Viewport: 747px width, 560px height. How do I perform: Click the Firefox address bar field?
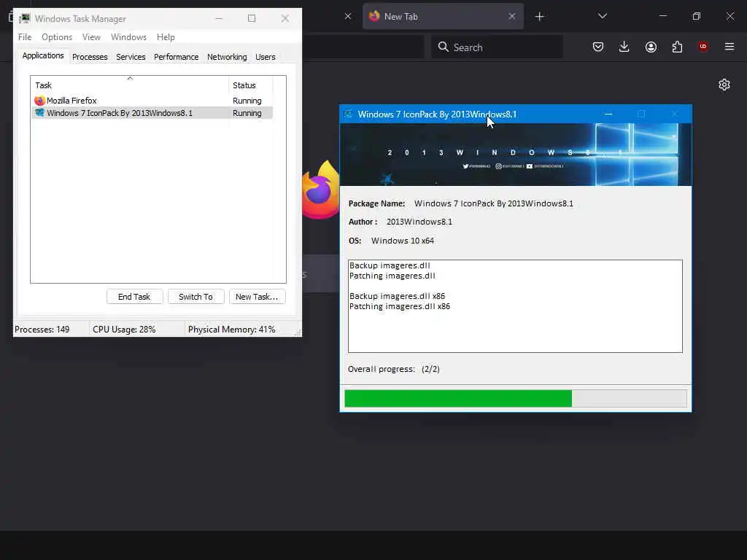[363, 47]
